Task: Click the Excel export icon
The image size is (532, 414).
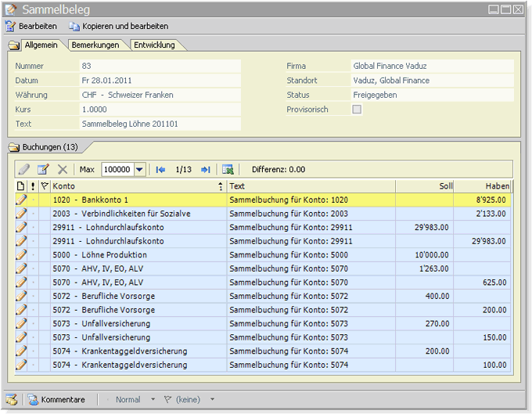Action: (x=228, y=169)
